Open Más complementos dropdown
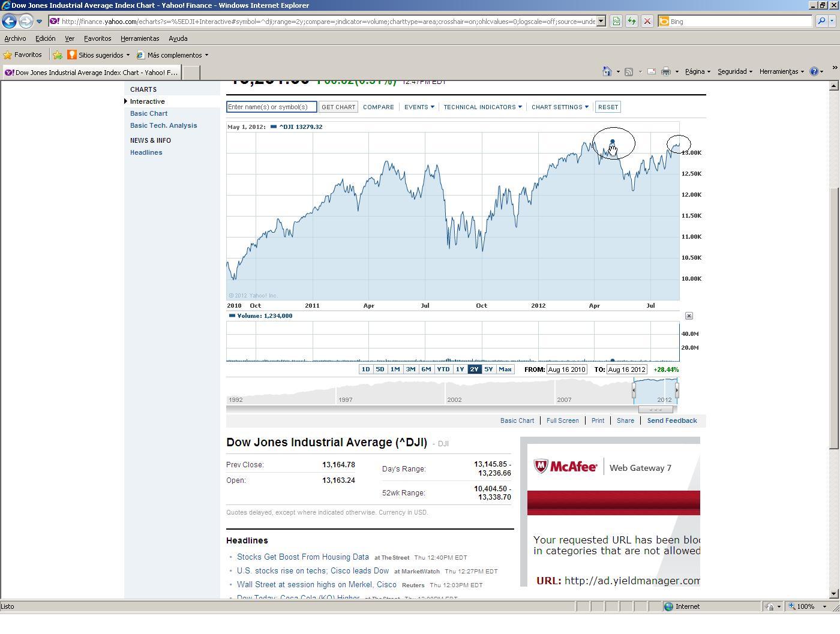 pyautogui.click(x=172, y=55)
